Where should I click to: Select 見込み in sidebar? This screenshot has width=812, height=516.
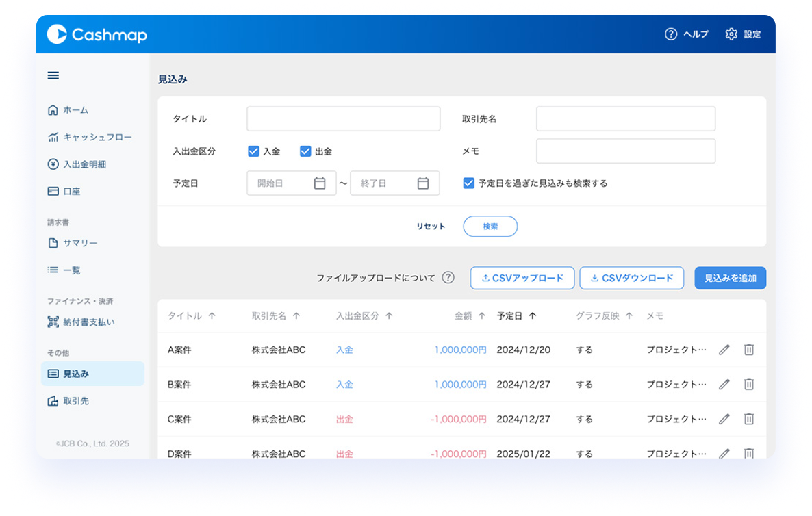click(92, 374)
